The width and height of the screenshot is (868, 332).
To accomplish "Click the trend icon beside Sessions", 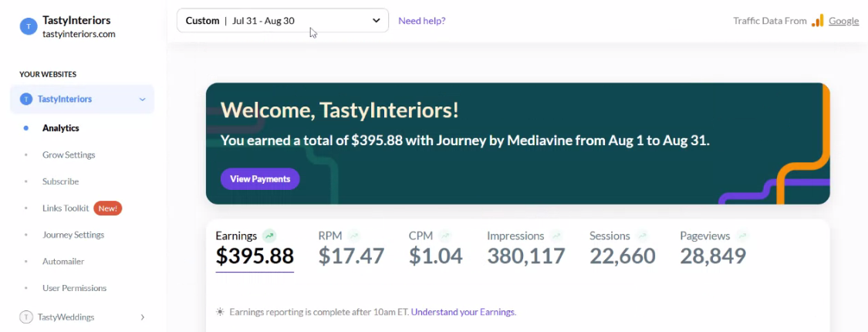I will click(x=642, y=235).
